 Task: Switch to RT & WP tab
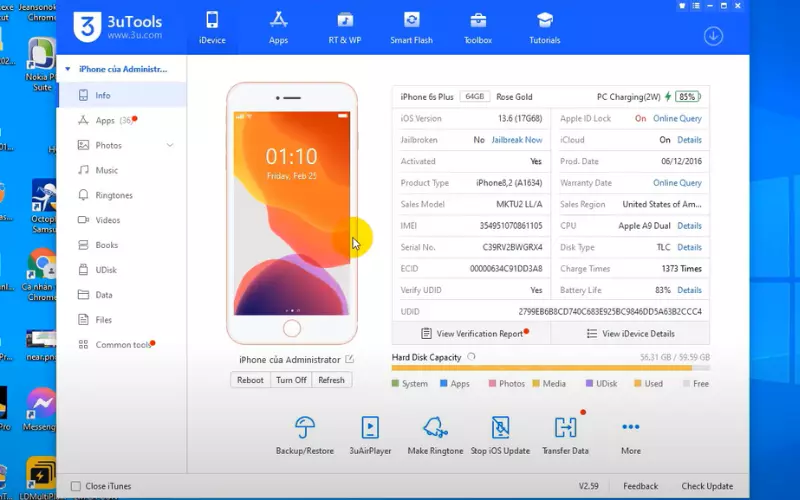click(x=345, y=28)
